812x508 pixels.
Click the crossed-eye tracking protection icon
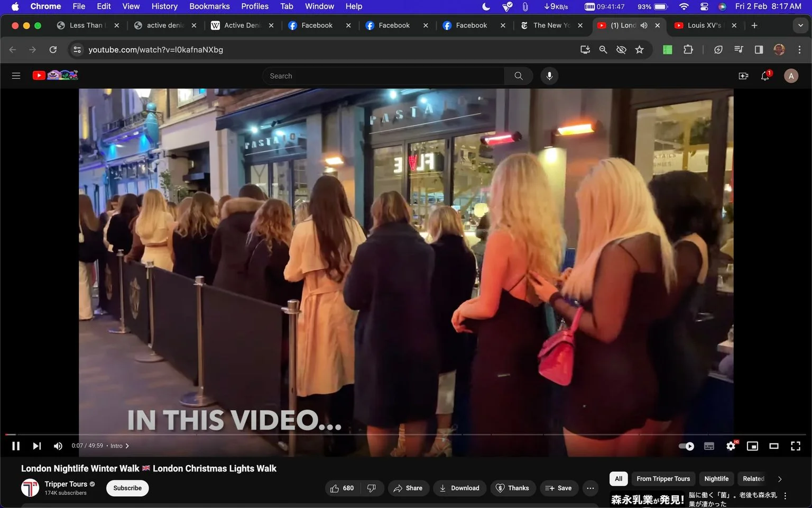click(621, 50)
